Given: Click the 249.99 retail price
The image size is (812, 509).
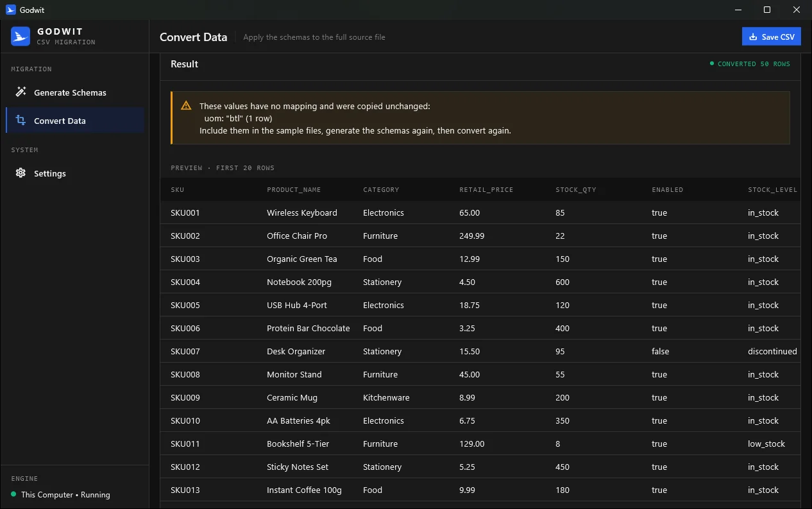Looking at the screenshot, I should [x=472, y=236].
